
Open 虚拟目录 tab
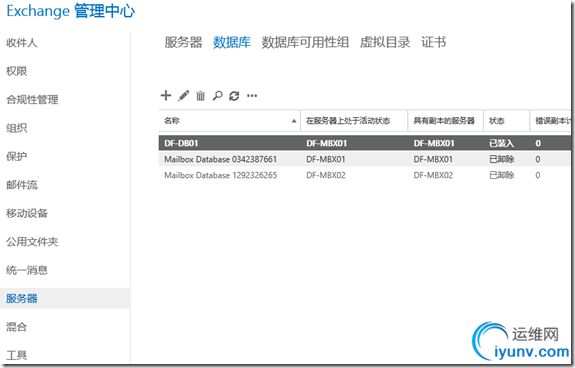[x=385, y=42]
